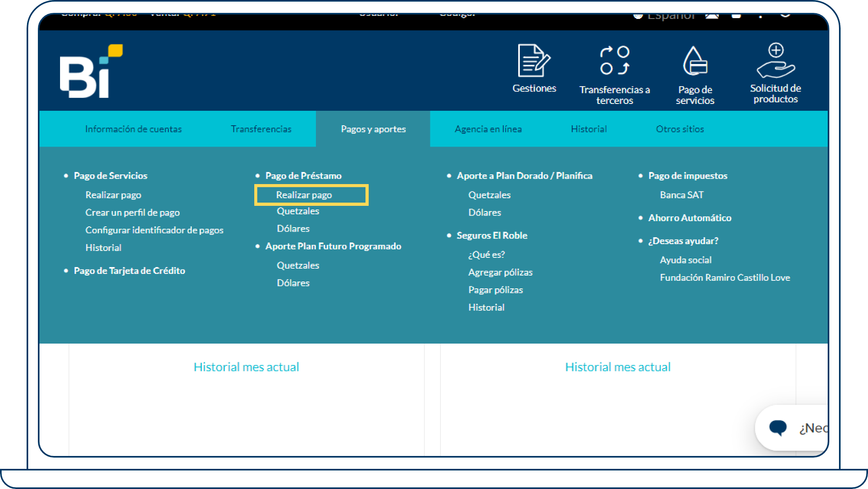Select Pago de Tarjeta de Crédito

(x=129, y=271)
